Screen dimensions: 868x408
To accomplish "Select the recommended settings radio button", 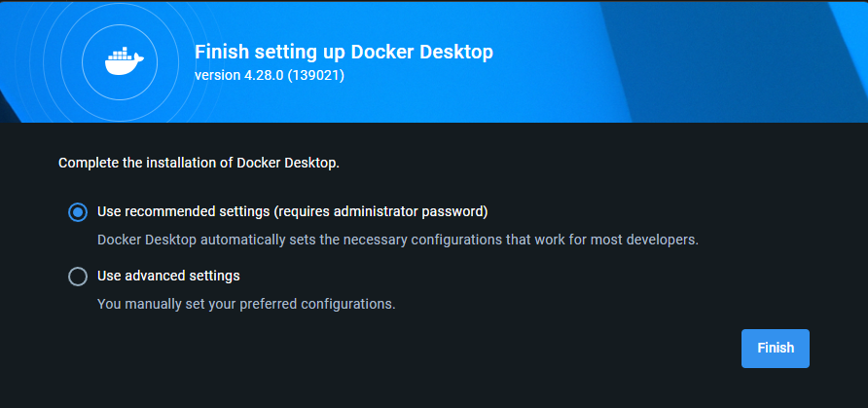I will 78,212.
